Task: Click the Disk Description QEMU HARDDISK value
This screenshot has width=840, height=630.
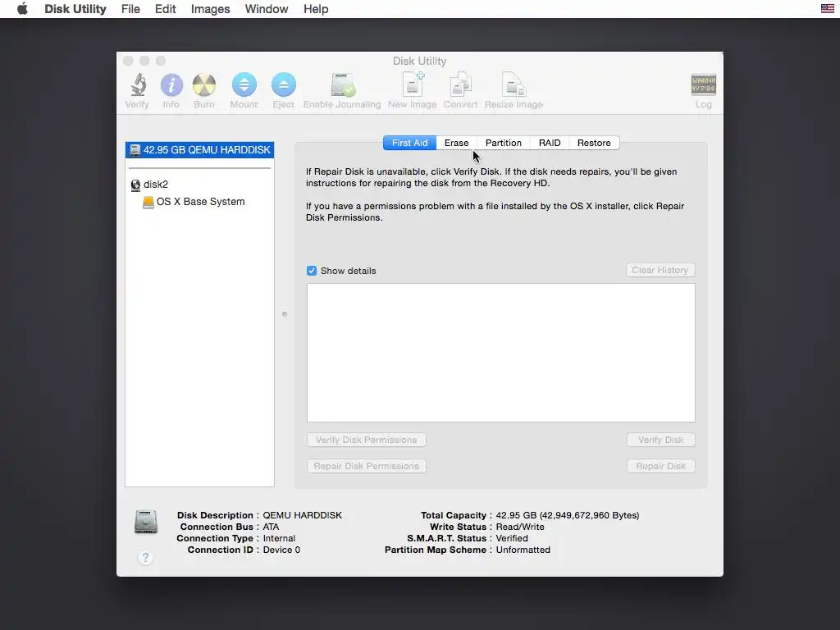Action: coord(302,515)
